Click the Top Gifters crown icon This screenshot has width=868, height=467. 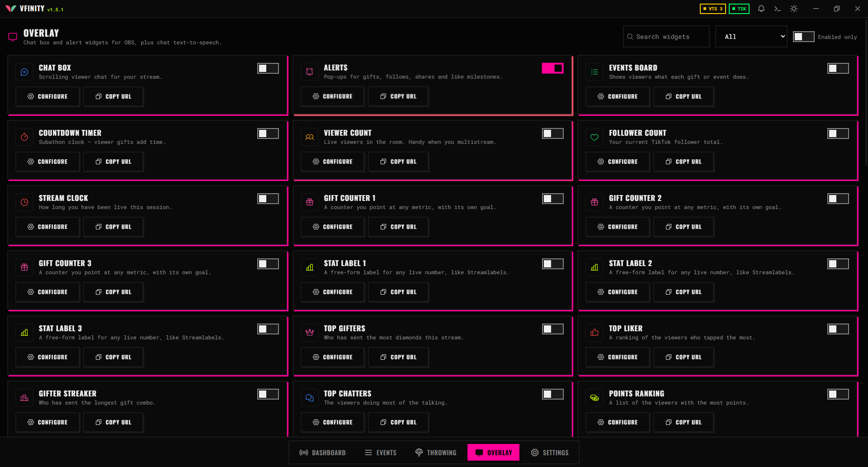[x=310, y=333]
